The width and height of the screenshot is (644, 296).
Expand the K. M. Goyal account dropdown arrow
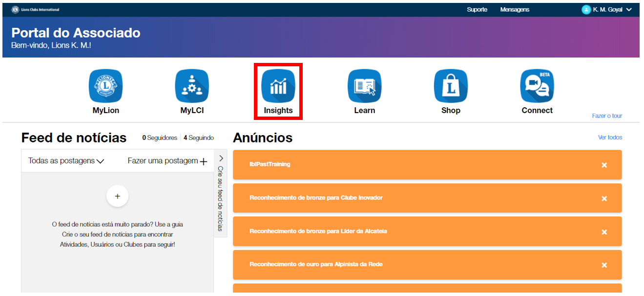tap(629, 10)
